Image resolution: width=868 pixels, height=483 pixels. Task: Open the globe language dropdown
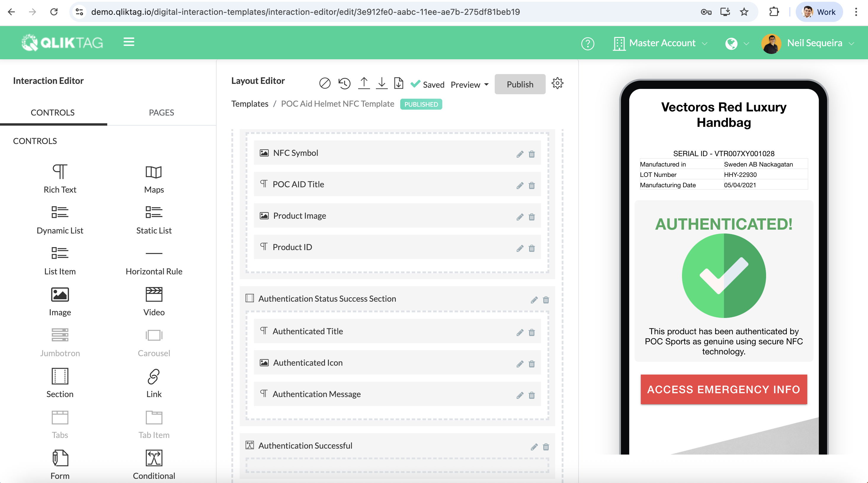pyautogui.click(x=736, y=44)
